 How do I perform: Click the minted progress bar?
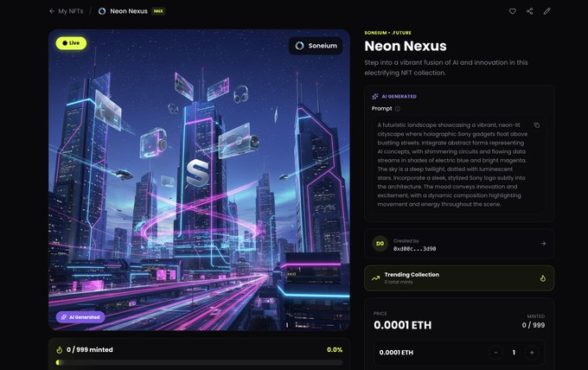[x=199, y=362]
